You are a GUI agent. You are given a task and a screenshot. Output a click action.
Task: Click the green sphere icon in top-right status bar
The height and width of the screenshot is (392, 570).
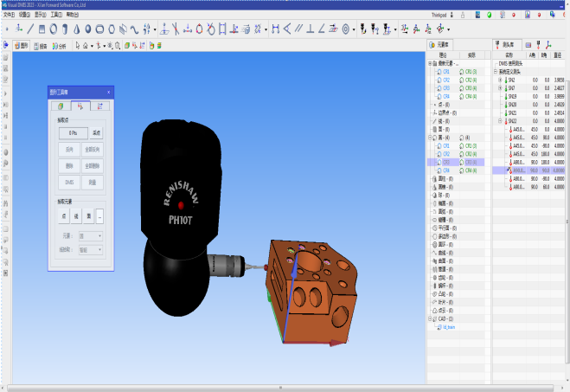click(490, 15)
